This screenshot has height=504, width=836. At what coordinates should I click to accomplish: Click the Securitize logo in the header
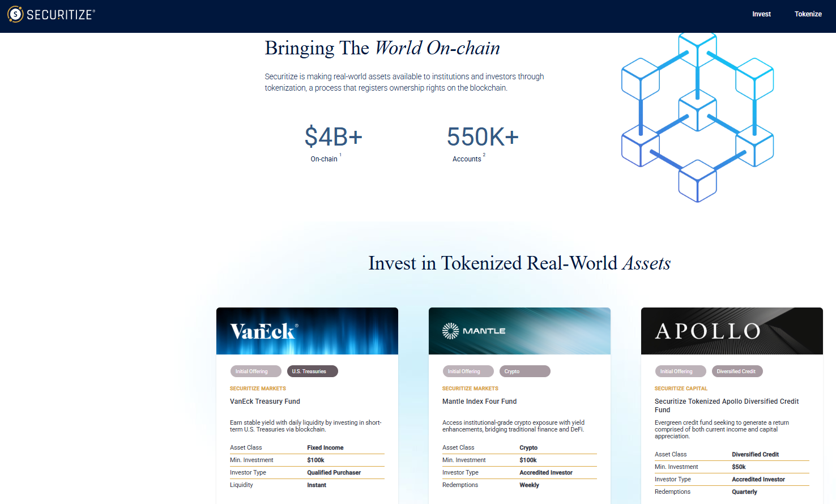coord(51,14)
